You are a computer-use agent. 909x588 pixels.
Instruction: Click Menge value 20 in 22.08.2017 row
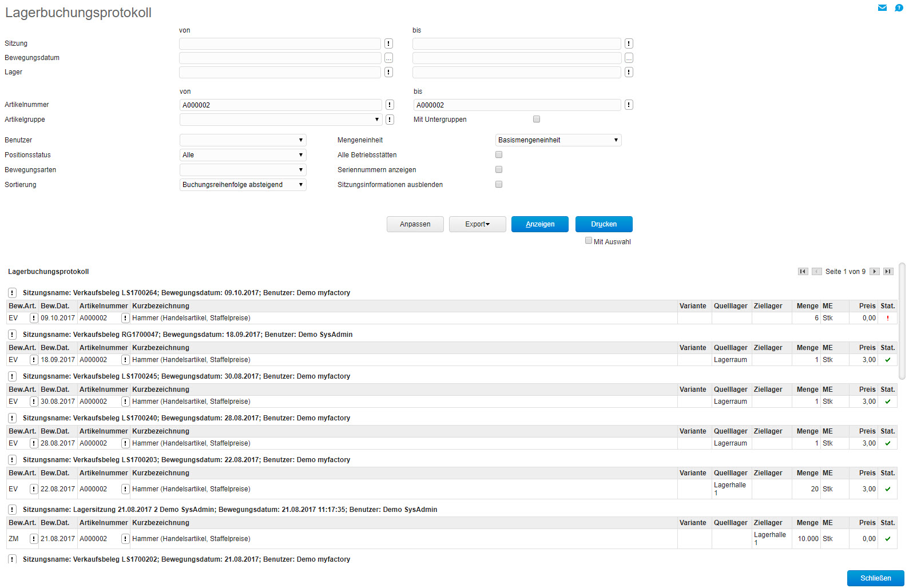tap(815, 489)
